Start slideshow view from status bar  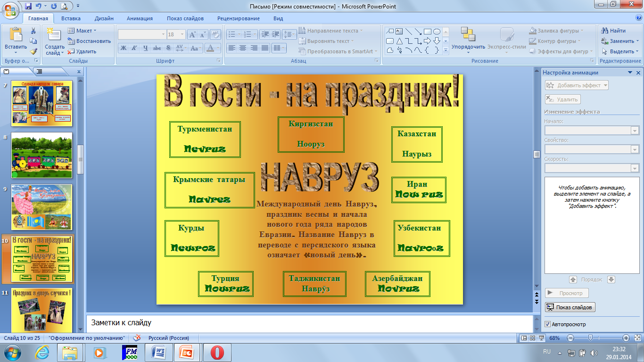[x=540, y=338]
